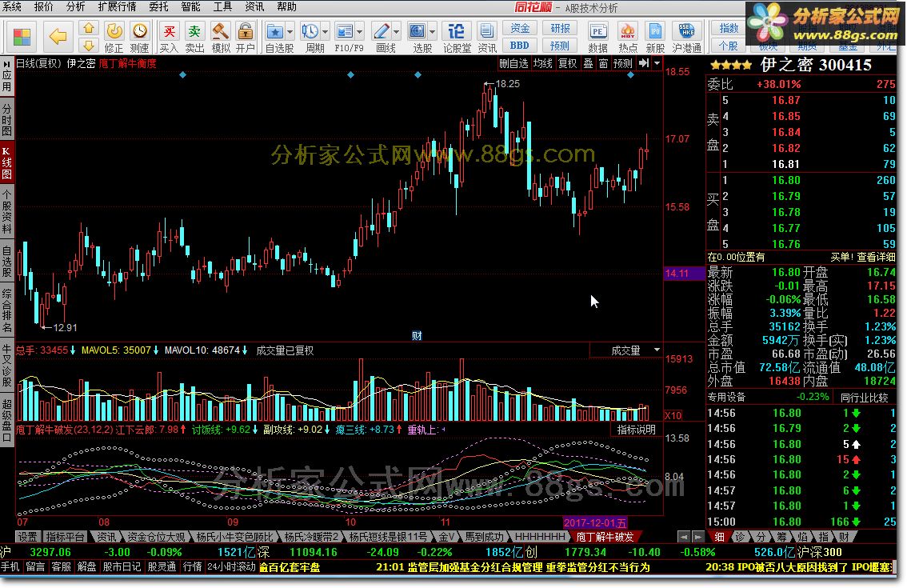Image resolution: width=907 pixels, height=588 pixels.
Task: Click the 资金 toolbar button
Action: [519, 28]
